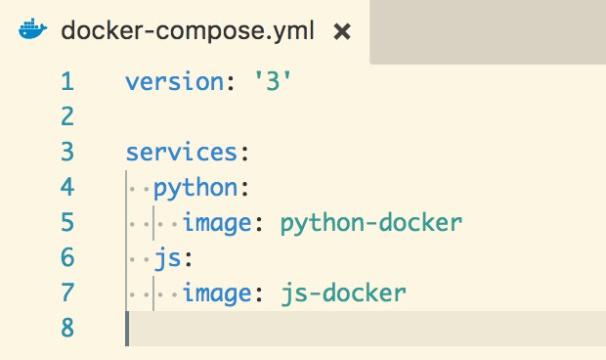Click line number 6 in gutter
This screenshot has height=360, width=606.
pyautogui.click(x=67, y=257)
